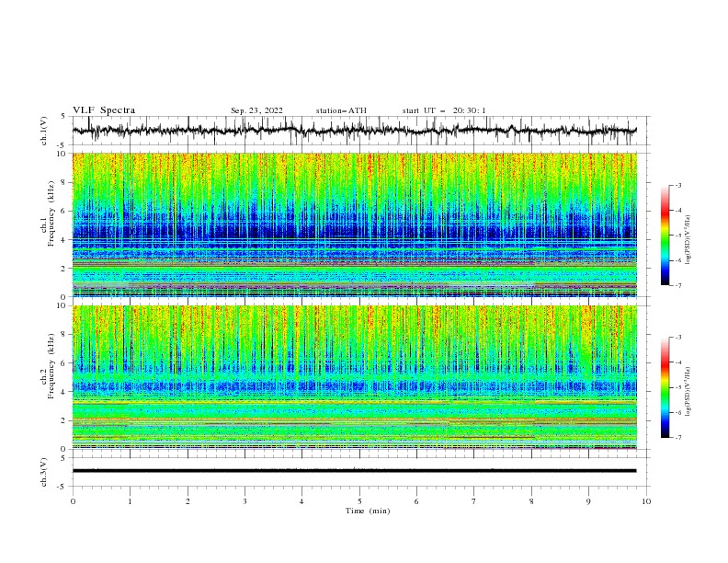Screen dimensions: 728x563
Task: Click the time axis tick label '7'
Action: click(474, 501)
